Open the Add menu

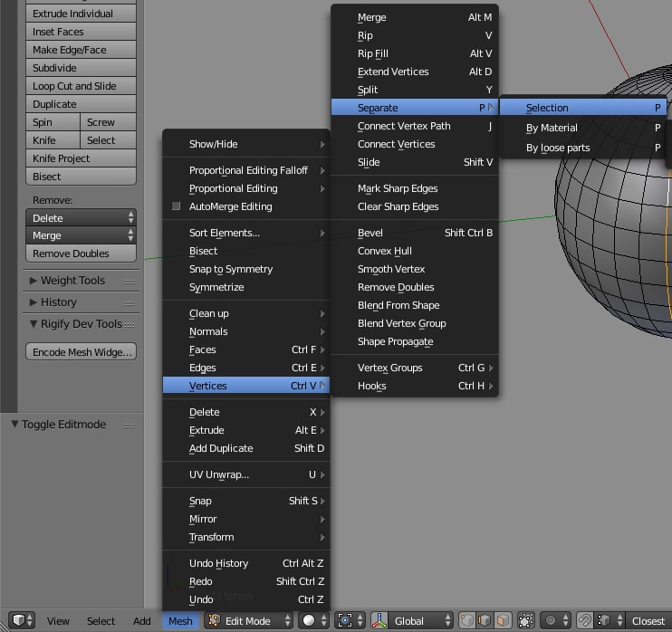[x=141, y=620]
